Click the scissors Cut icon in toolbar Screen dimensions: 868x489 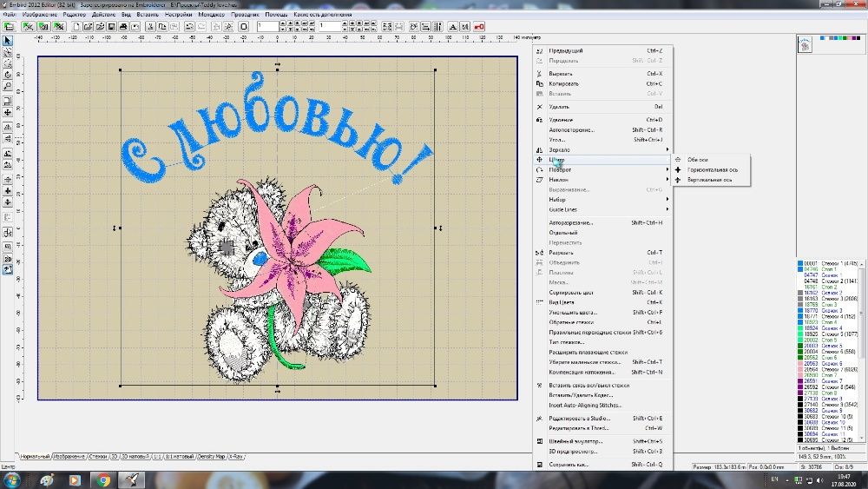pyautogui.click(x=150, y=26)
